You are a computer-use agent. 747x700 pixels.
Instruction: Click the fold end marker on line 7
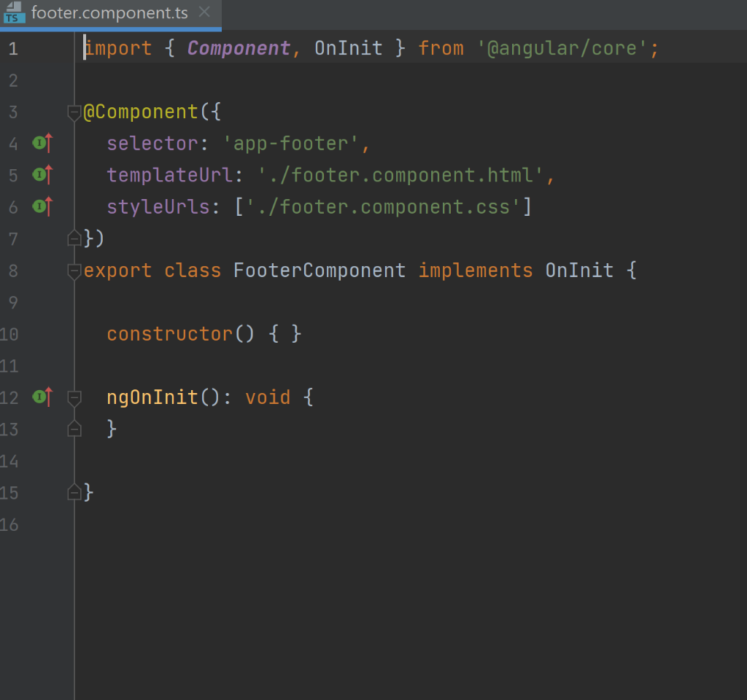[74, 238]
